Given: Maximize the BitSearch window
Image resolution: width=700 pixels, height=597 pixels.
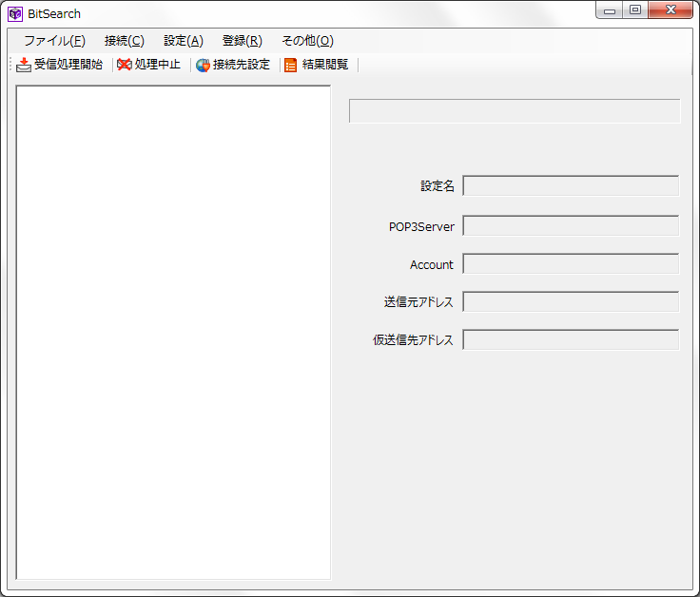Looking at the screenshot, I should coord(634,10).
